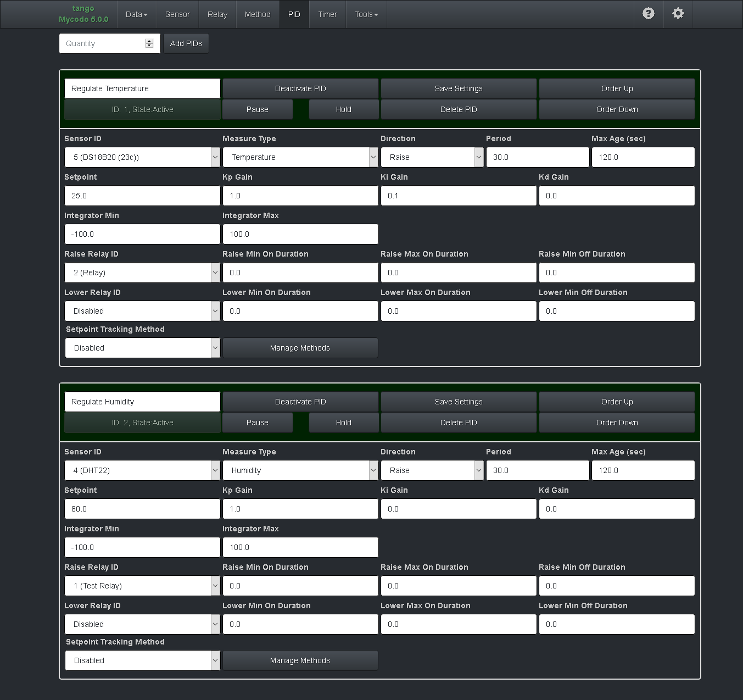This screenshot has height=700, width=743.
Task: Pause the Regulate Temperature PID
Action: [x=257, y=109]
